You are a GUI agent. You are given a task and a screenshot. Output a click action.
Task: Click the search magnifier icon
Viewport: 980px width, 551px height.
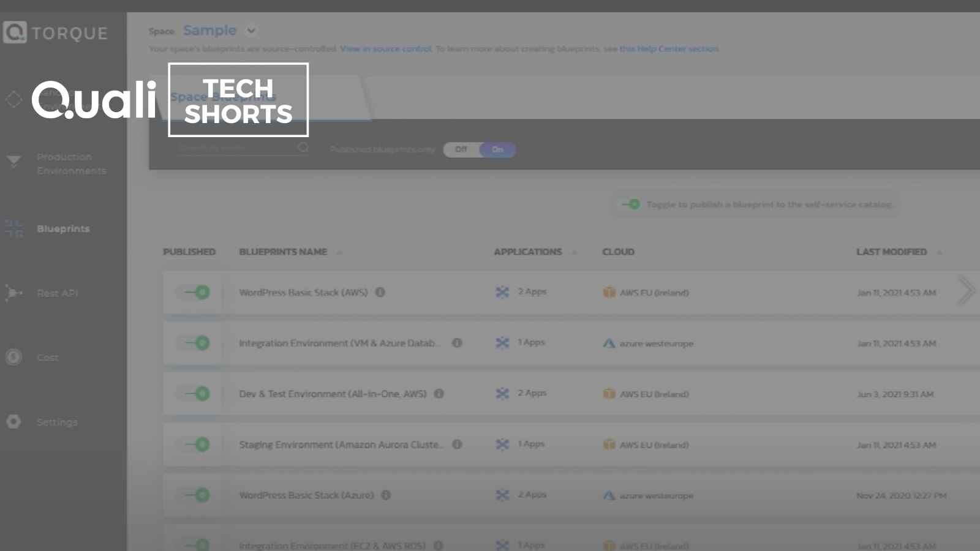303,148
